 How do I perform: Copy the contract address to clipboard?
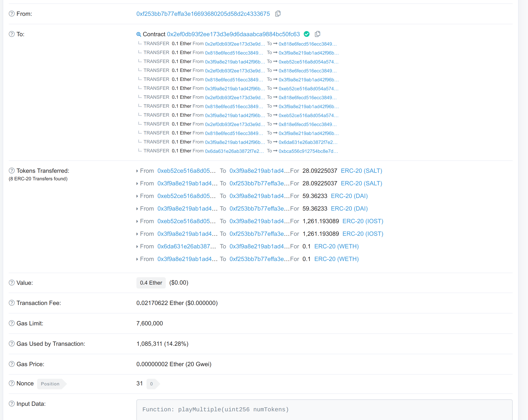[x=317, y=34]
